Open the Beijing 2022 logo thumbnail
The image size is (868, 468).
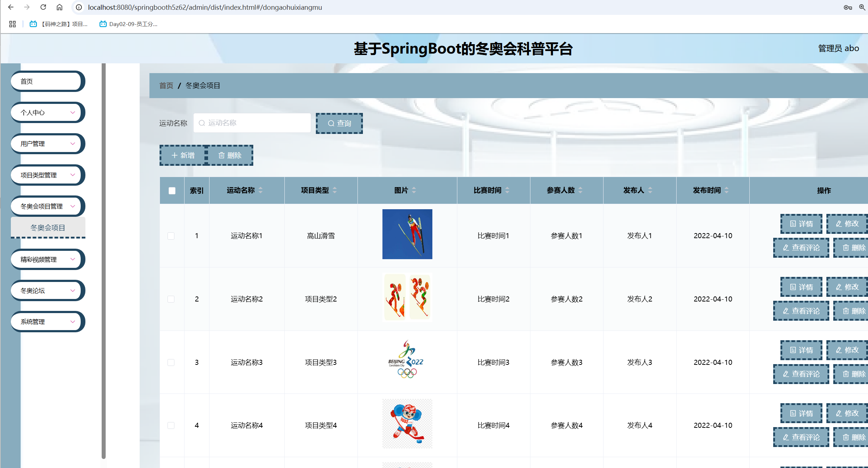(x=407, y=361)
